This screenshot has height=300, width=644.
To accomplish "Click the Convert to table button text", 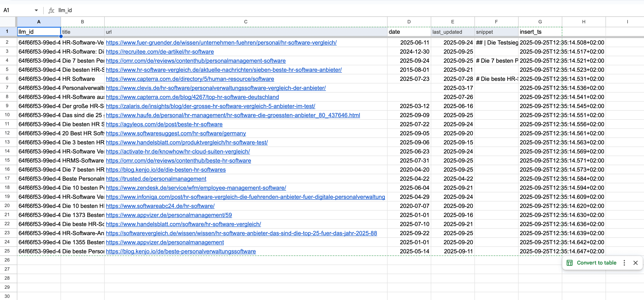I will click(596, 263).
